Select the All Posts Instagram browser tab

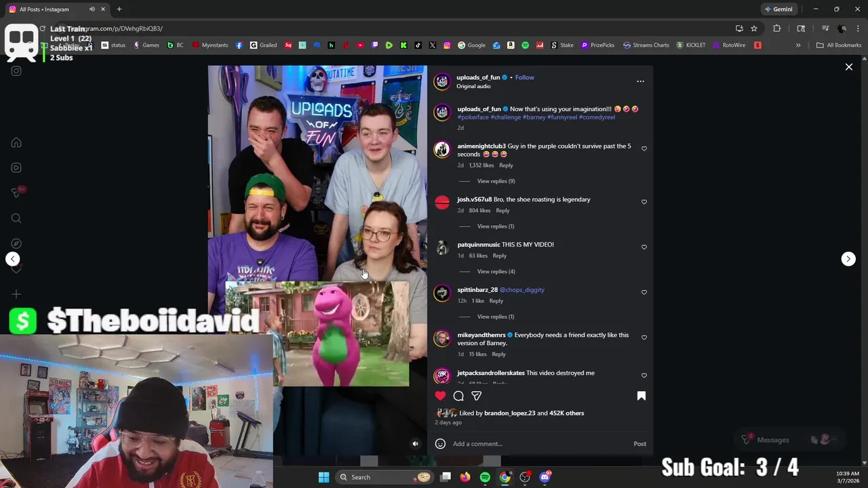(x=56, y=9)
